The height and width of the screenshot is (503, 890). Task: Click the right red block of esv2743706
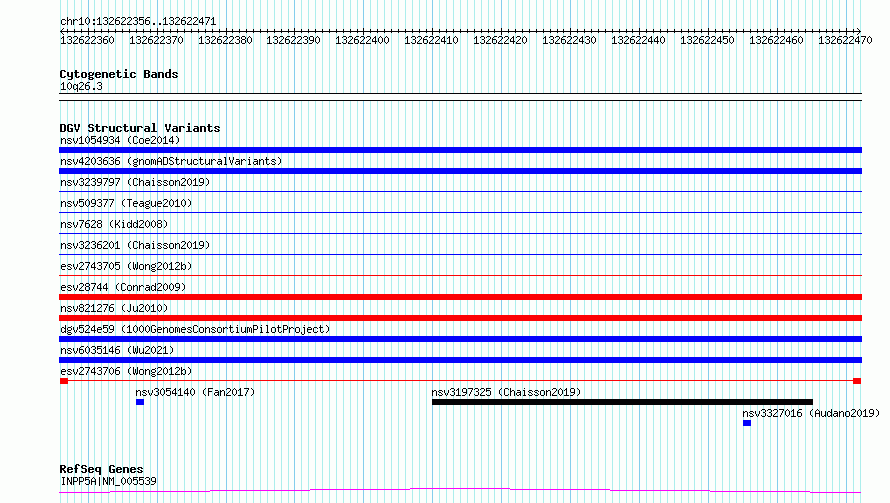857,381
